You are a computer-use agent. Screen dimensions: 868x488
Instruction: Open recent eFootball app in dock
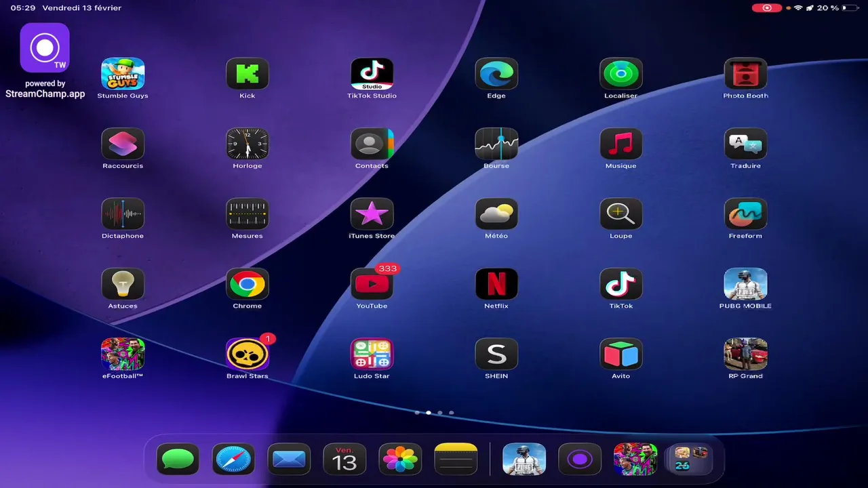(x=635, y=460)
